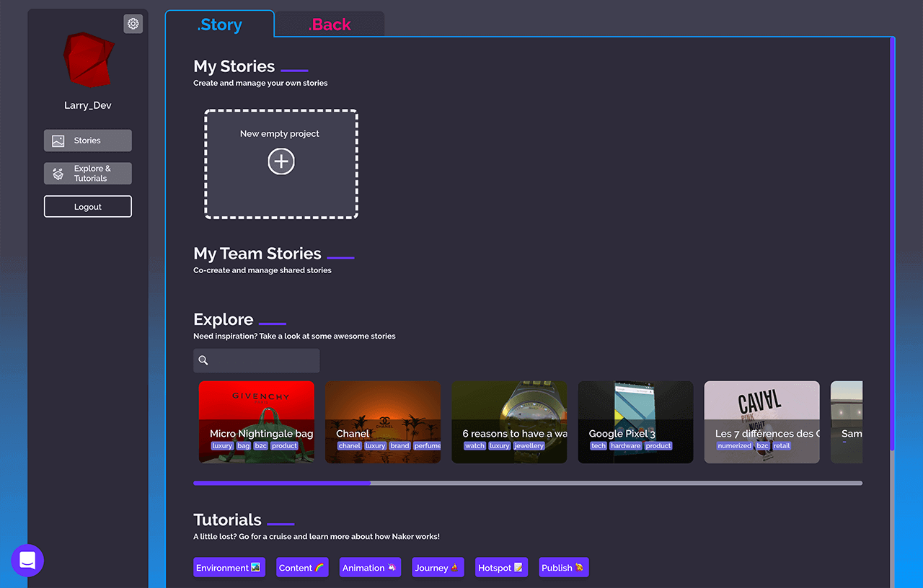Click the Stories picture icon in sidebar
This screenshot has width=923, height=588.
click(58, 141)
